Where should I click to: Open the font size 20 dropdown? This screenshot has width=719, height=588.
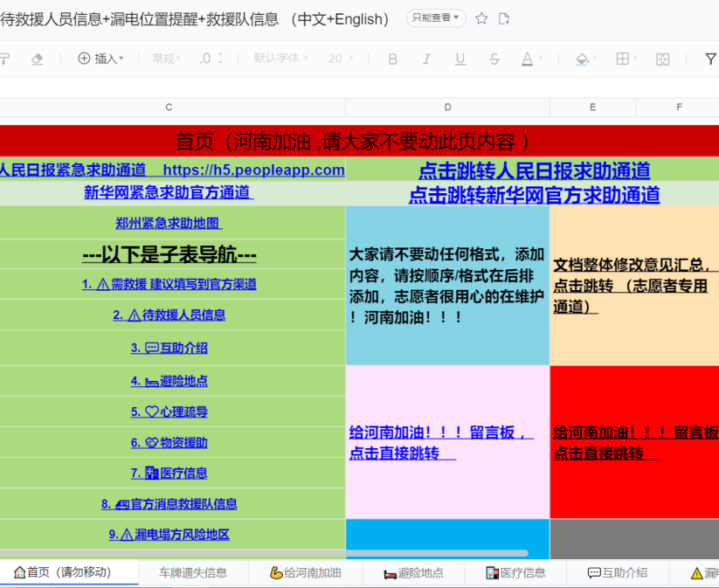tap(342, 59)
